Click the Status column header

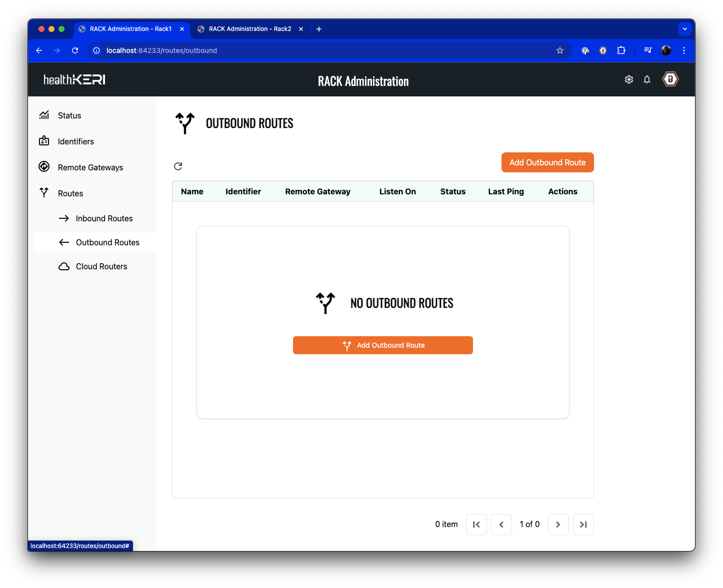(452, 191)
